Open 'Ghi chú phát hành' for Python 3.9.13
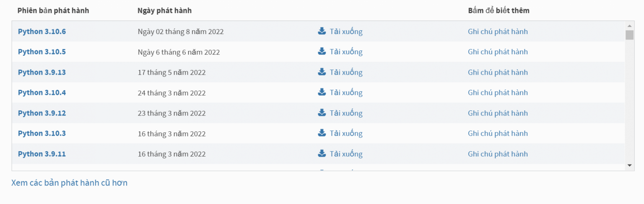Viewport: 644px width, 204px height. [x=498, y=72]
